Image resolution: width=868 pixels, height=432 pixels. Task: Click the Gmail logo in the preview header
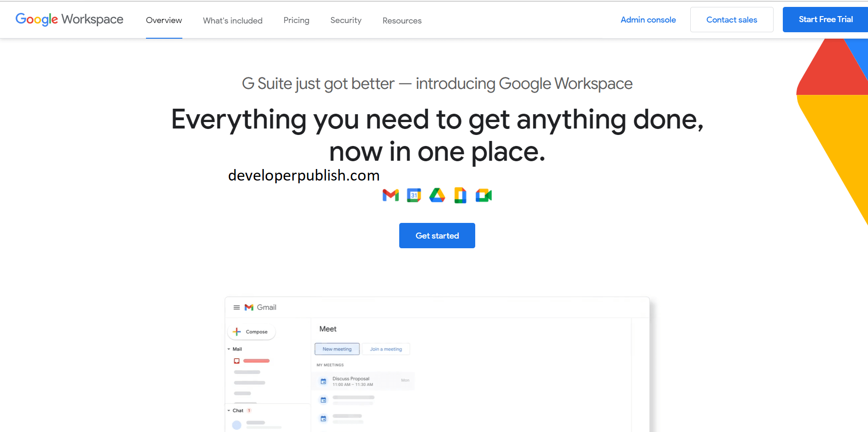[249, 307]
